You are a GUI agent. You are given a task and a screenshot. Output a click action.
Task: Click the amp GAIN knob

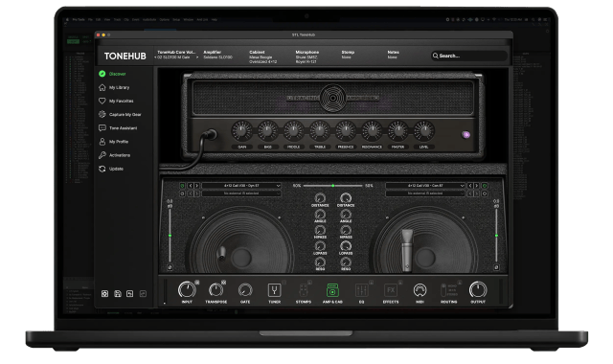[x=241, y=131]
